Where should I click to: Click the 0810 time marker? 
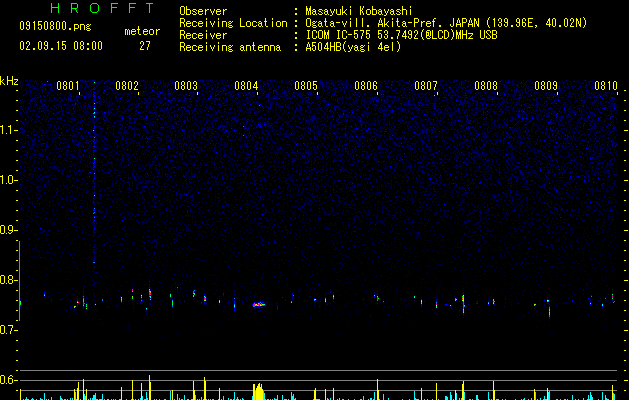click(x=606, y=86)
